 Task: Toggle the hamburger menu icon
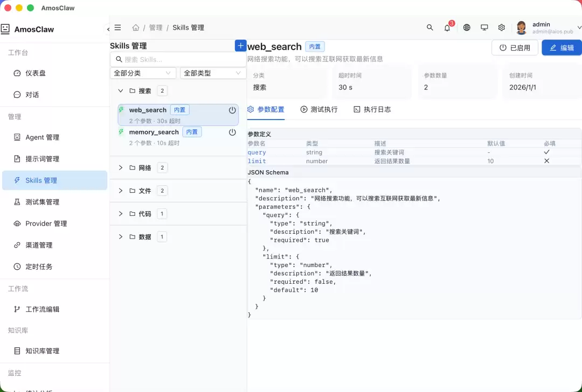tap(117, 27)
